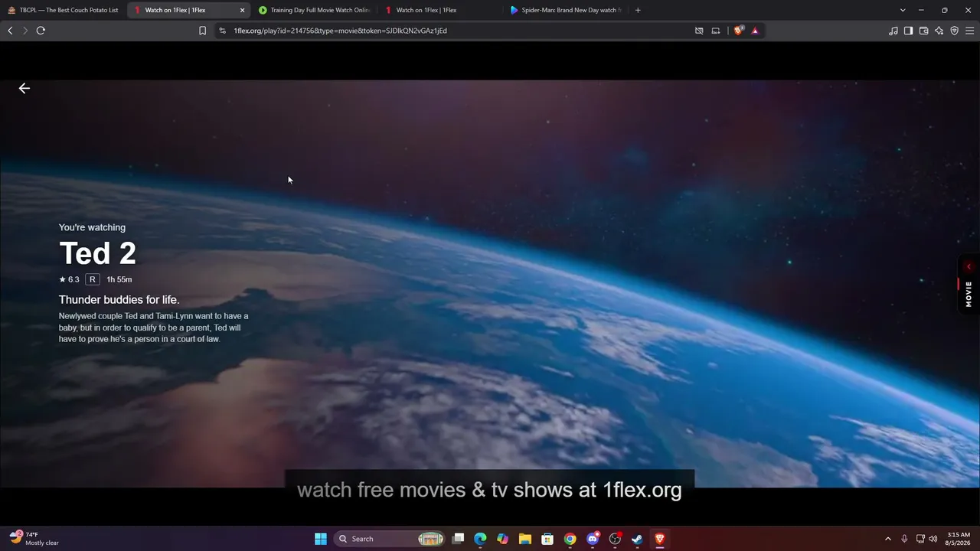The height and width of the screenshot is (551, 980).
Task: Open Brave Wallet icon
Action: [x=924, y=31]
